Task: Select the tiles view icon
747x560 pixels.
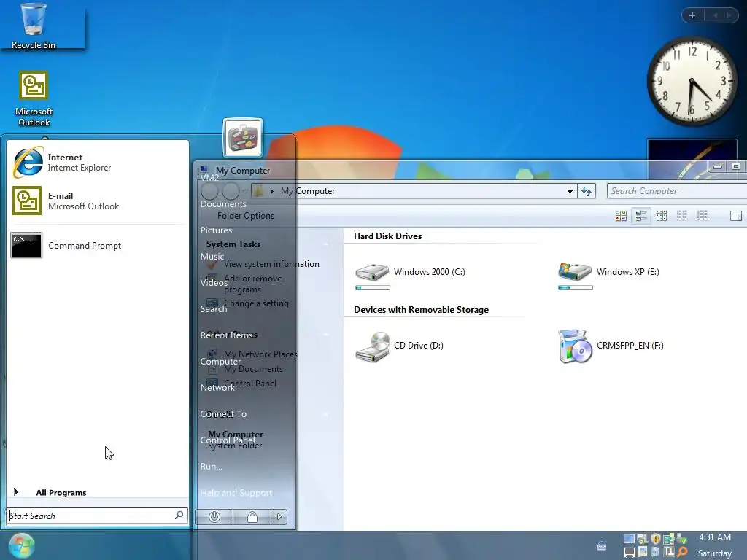Action: click(641, 216)
